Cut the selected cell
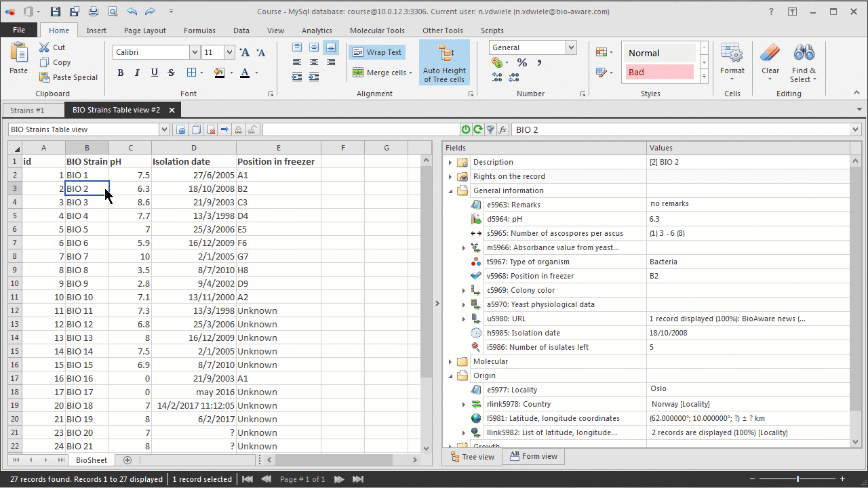The image size is (868, 488). [x=52, y=47]
